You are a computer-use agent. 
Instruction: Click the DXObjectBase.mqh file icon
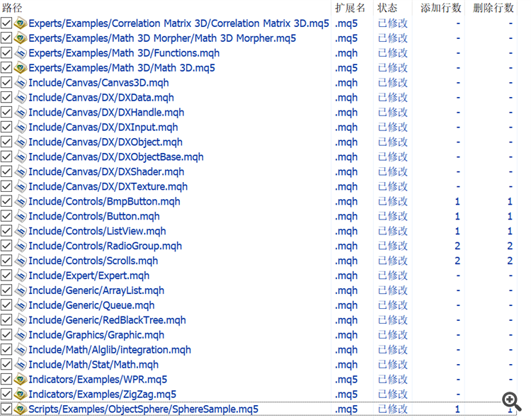[21, 157]
